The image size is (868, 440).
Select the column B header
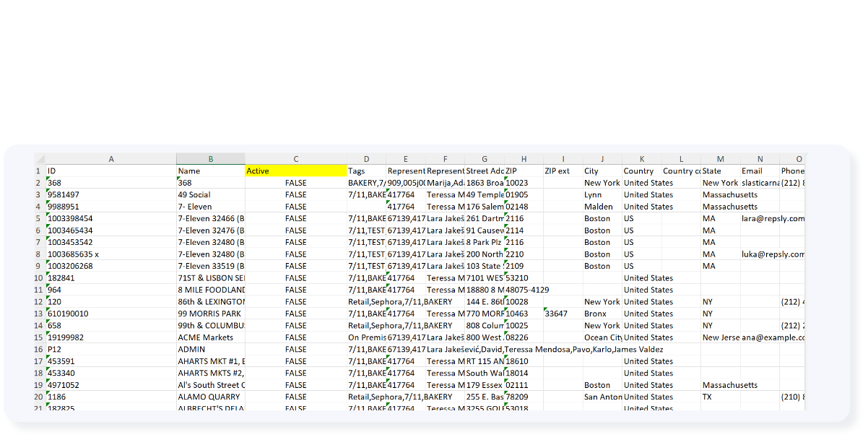click(x=210, y=159)
